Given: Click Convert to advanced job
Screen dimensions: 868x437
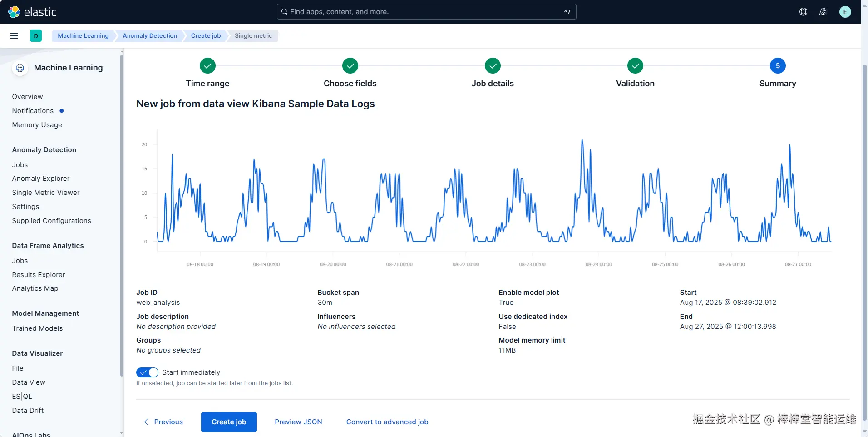Looking at the screenshot, I should pos(387,422).
